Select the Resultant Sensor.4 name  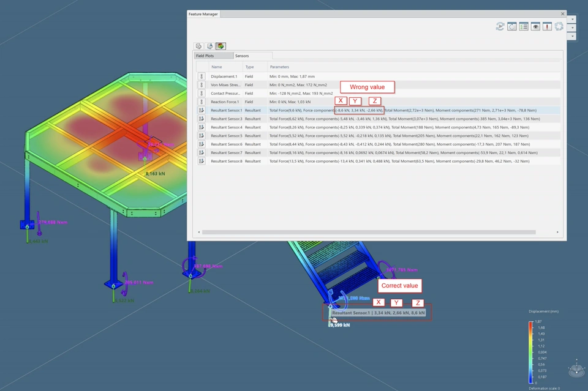(x=227, y=127)
